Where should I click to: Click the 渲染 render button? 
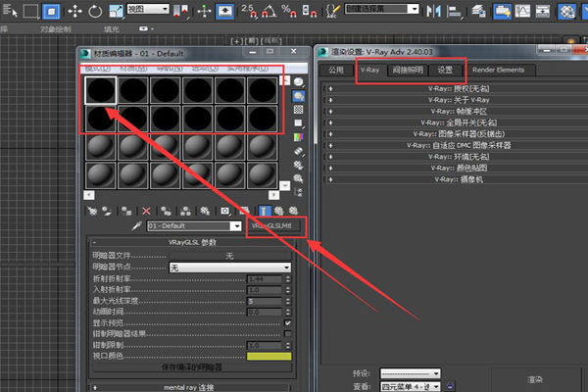click(x=534, y=378)
